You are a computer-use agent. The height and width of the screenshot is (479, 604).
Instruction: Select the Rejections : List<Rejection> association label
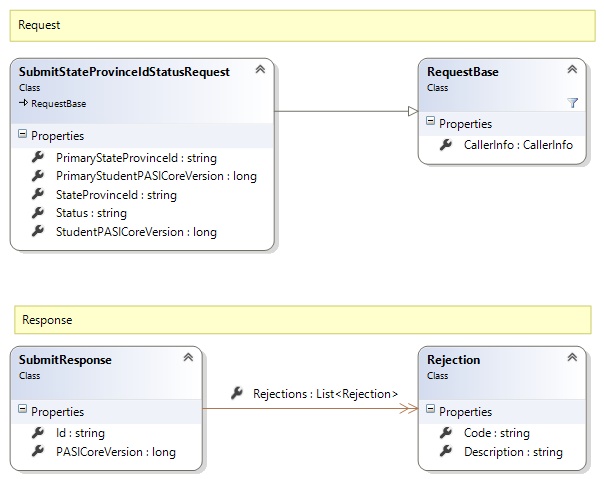tap(325, 394)
